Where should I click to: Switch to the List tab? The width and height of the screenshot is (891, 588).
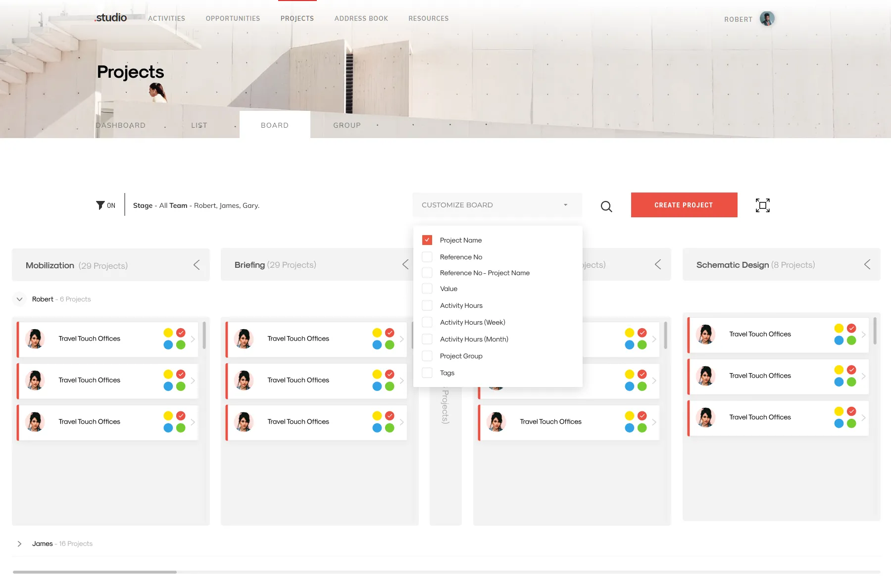tap(199, 125)
